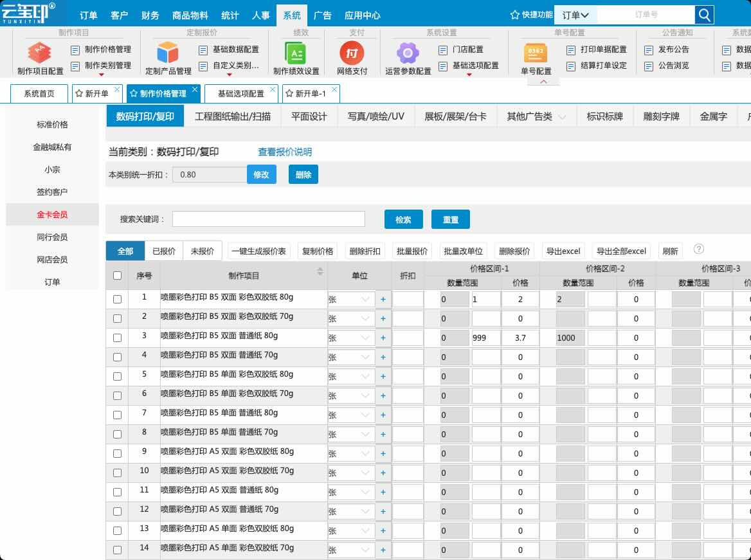Select 同行会员 price level
Screen dimensions: 751x560
coord(52,237)
